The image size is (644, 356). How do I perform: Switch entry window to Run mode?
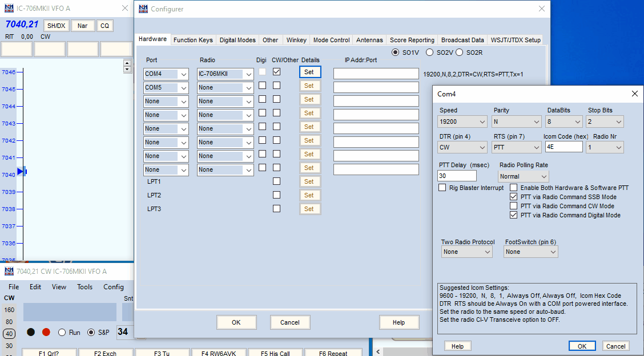62,332
